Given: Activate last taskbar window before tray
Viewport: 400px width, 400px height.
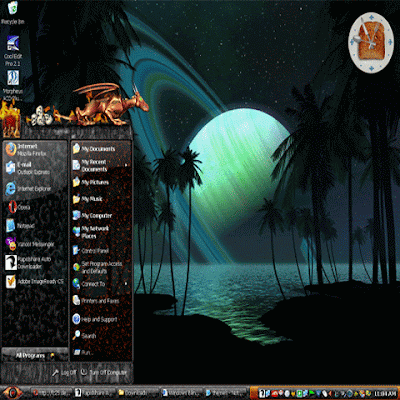Looking at the screenshot, I should (x=225, y=393).
